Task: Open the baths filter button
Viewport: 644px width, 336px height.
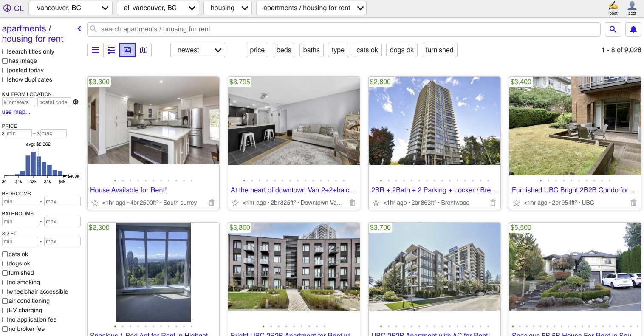Action: pos(311,50)
